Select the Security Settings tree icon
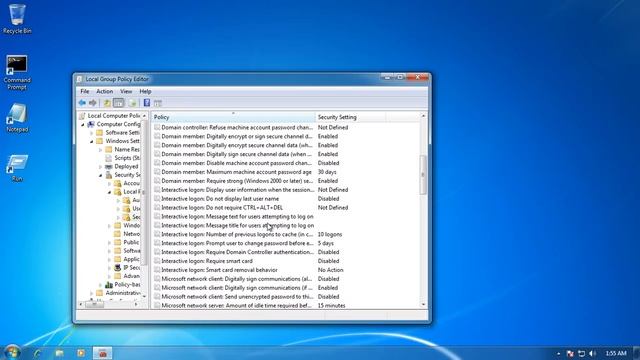 point(109,175)
